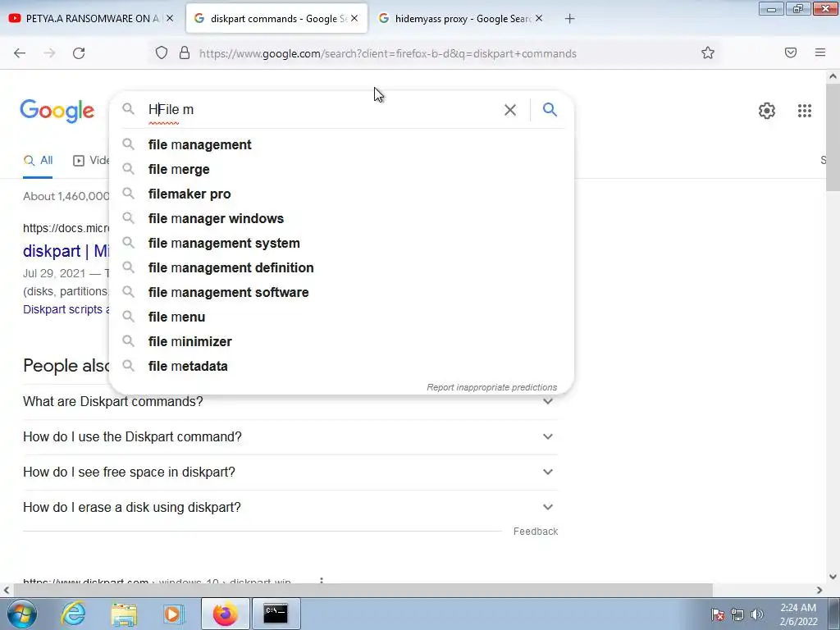Open tracking protection shield icon

click(162, 53)
